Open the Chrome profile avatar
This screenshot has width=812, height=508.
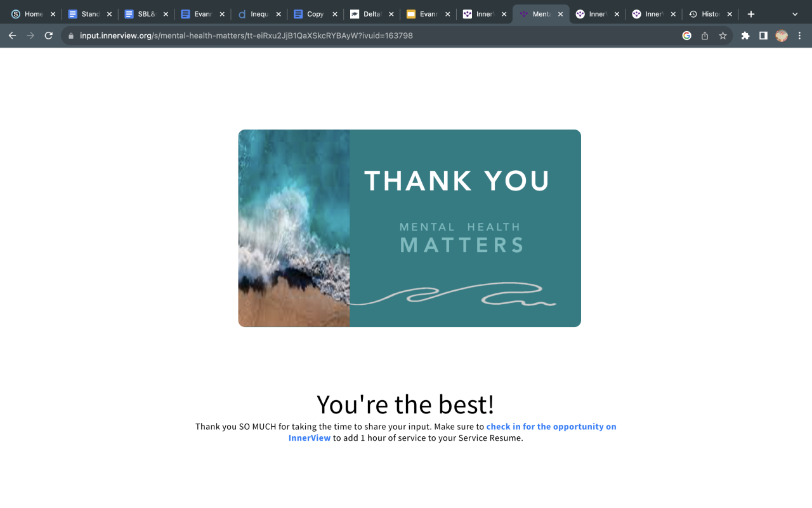[782, 36]
